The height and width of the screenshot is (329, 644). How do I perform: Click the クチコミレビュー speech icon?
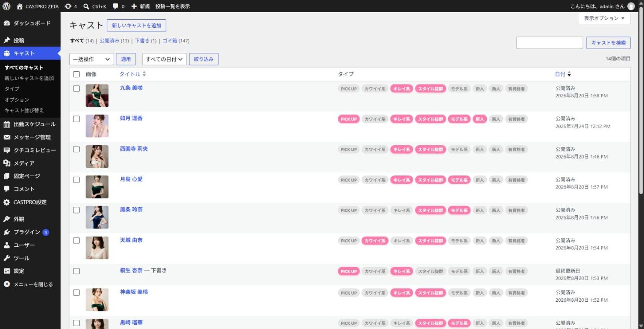click(7, 150)
